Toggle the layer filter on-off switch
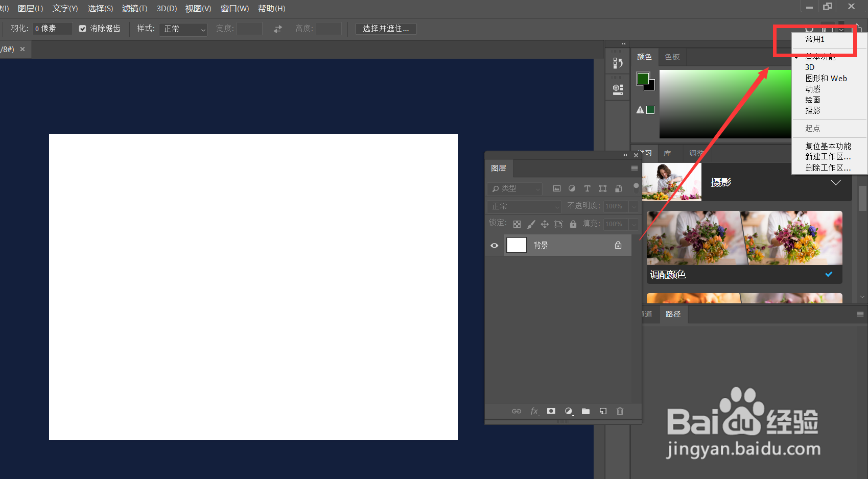This screenshot has width=868, height=479. coord(636,186)
